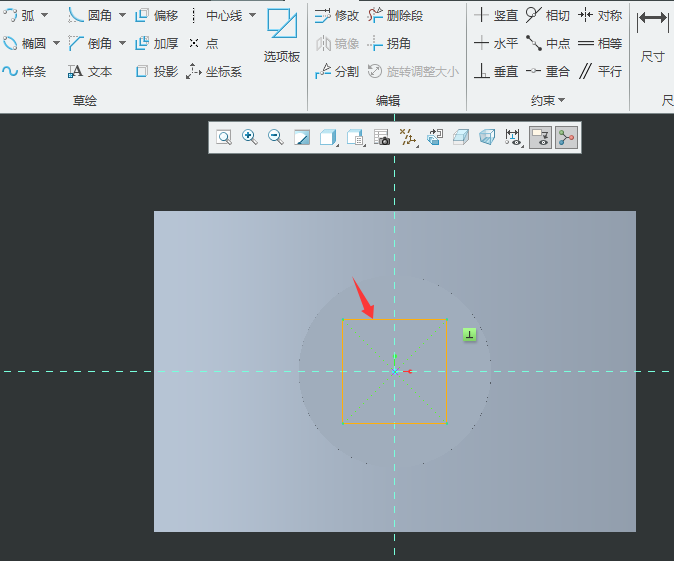The width and height of the screenshot is (674, 561).
Task: Choose the 中心线 (centerline) tool
Action: click(x=216, y=15)
